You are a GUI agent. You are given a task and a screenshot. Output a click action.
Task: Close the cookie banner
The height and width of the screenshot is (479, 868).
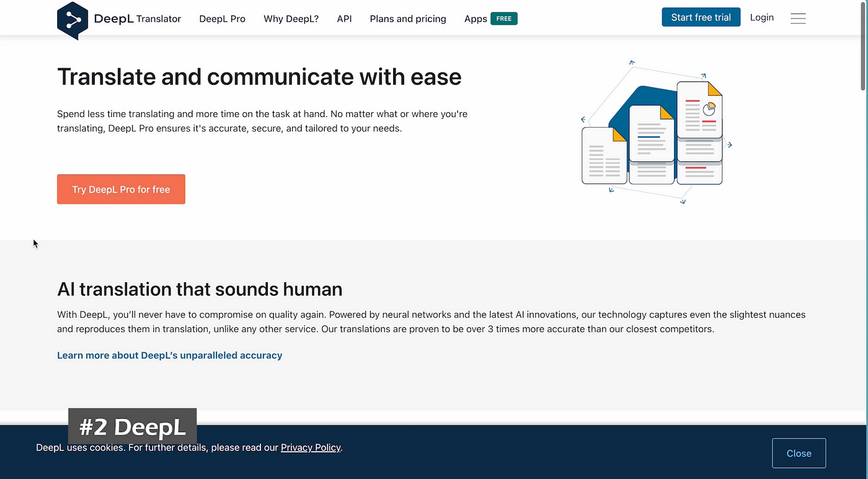coord(799,453)
